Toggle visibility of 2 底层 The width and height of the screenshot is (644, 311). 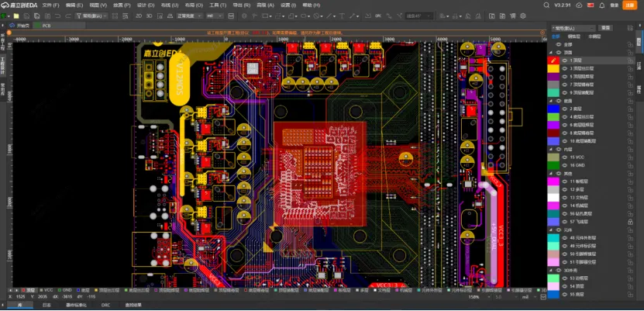pos(565,109)
